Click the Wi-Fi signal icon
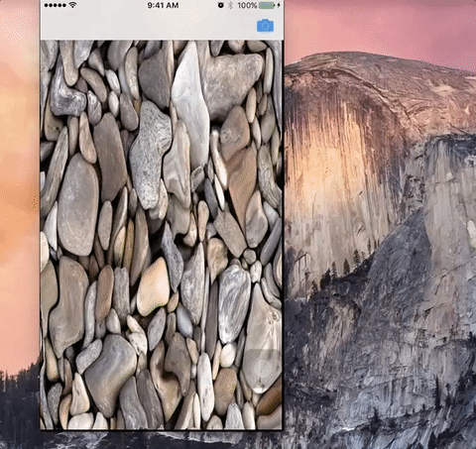The height and width of the screenshot is (449, 476). coord(72,5)
